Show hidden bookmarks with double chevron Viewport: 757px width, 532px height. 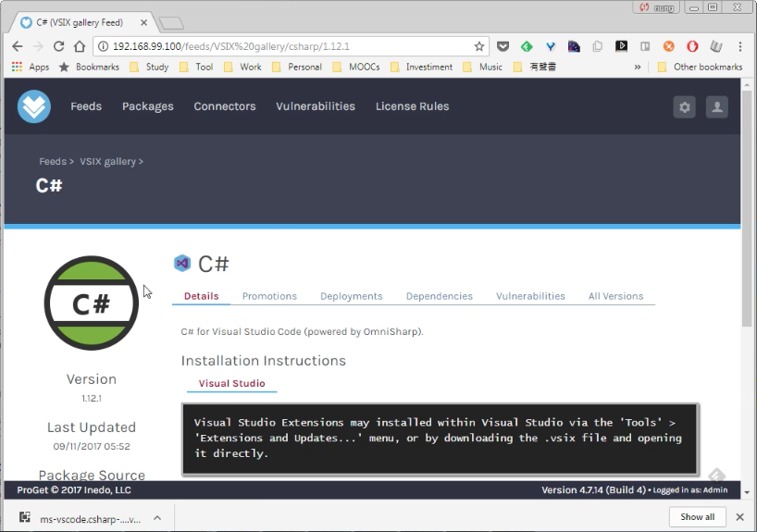click(638, 67)
